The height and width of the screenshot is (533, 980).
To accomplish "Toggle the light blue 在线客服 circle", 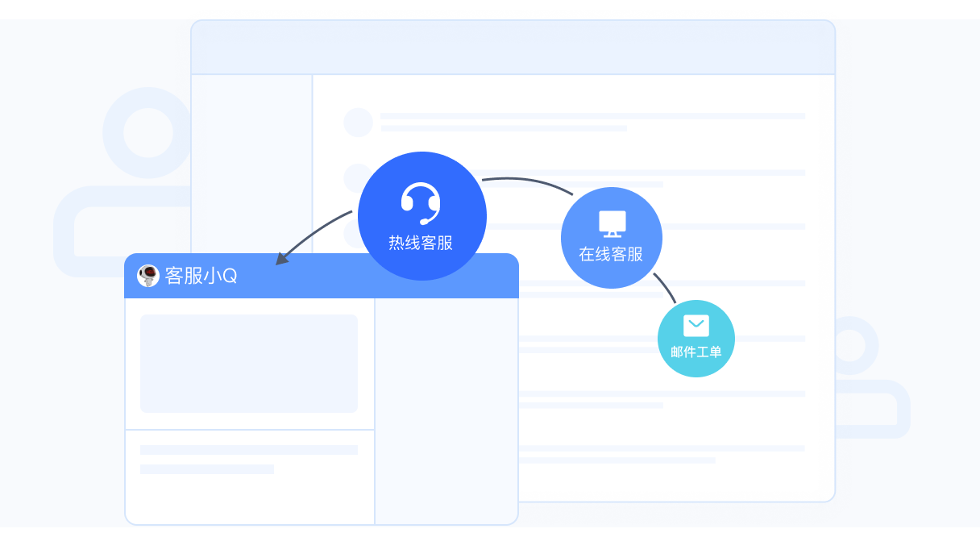I will coord(612,237).
